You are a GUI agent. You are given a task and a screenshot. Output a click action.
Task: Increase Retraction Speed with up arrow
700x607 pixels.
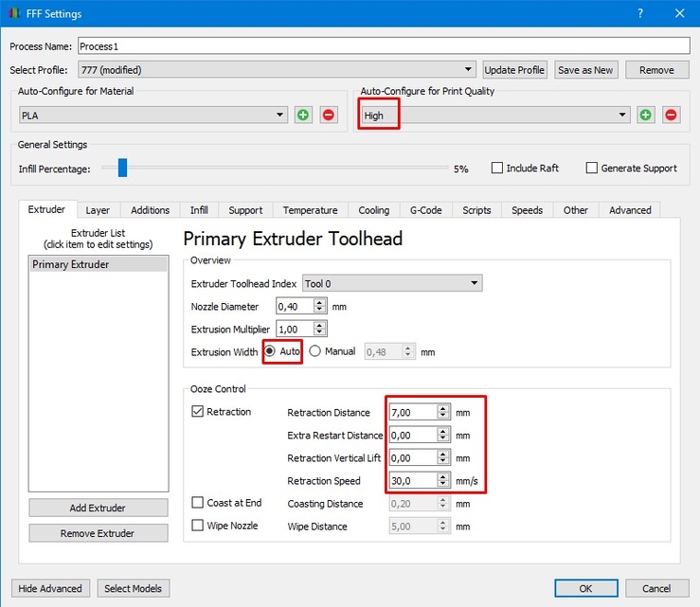click(443, 476)
